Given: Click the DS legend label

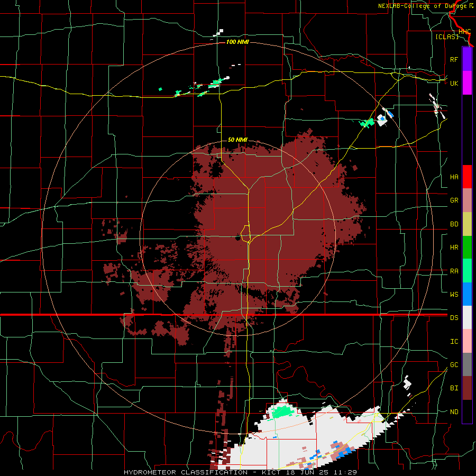Looking at the screenshot, I should [454, 318].
